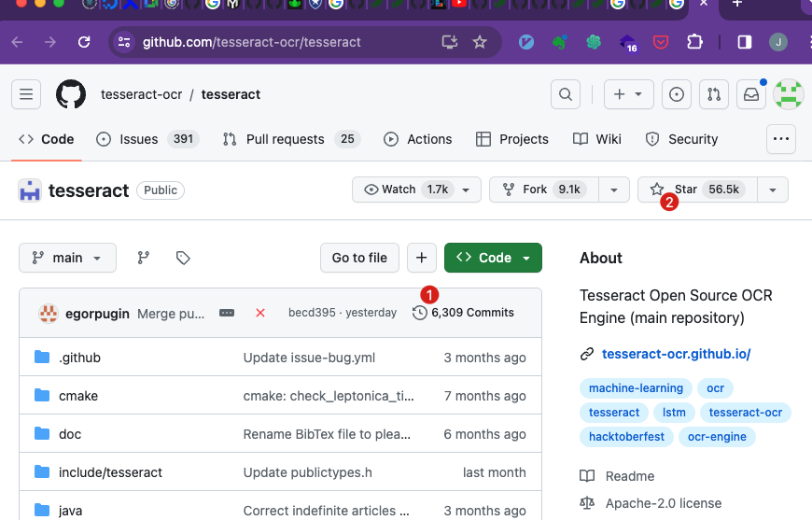
Task: Open the Fork options dropdown arrow
Action: (x=613, y=190)
